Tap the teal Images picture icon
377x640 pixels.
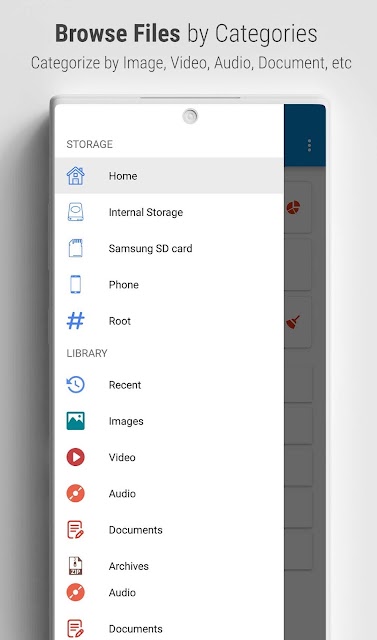coord(75,421)
